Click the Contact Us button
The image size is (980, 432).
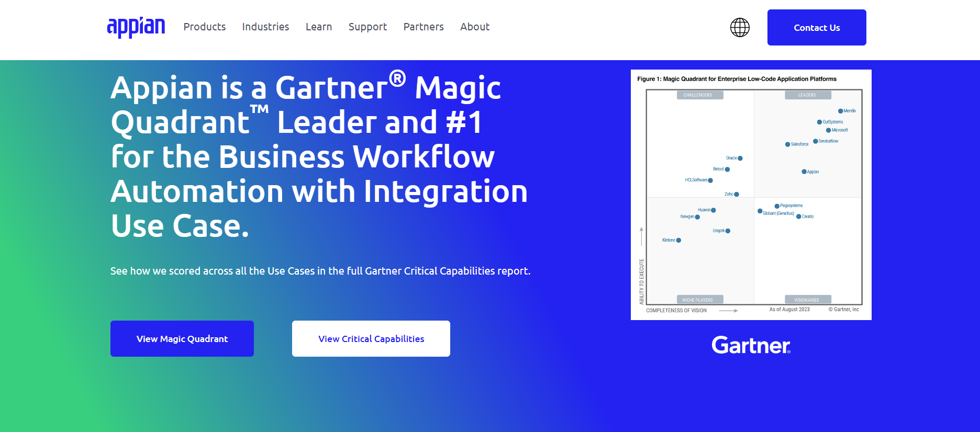coord(817,27)
